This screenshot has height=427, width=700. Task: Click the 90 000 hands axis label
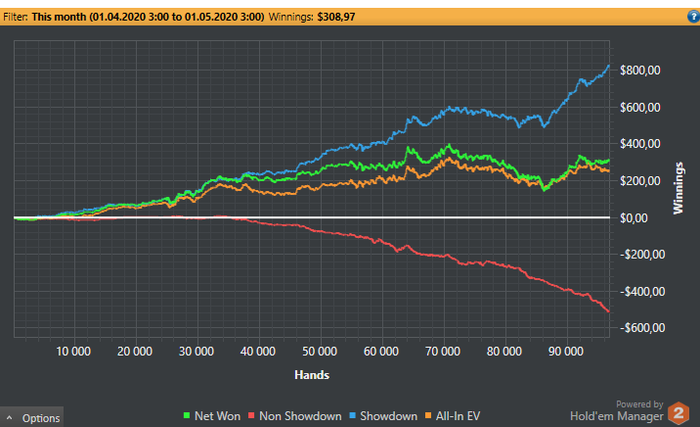(x=566, y=352)
